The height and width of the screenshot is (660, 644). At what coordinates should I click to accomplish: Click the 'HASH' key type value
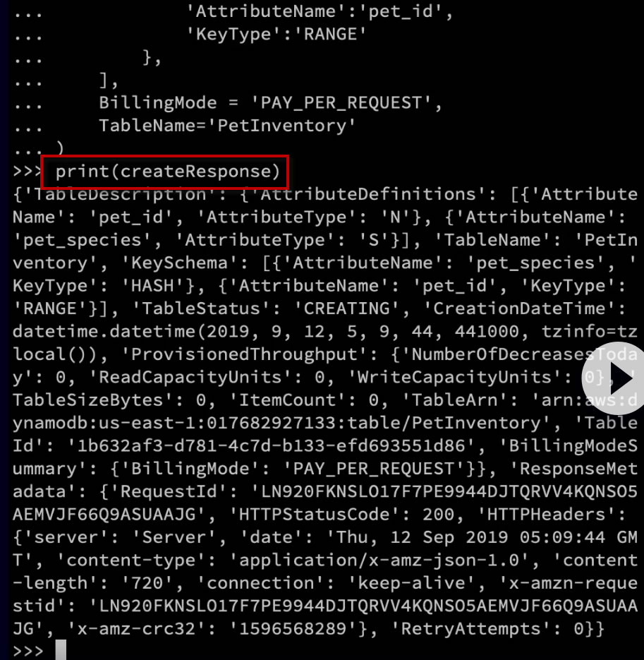(x=153, y=286)
